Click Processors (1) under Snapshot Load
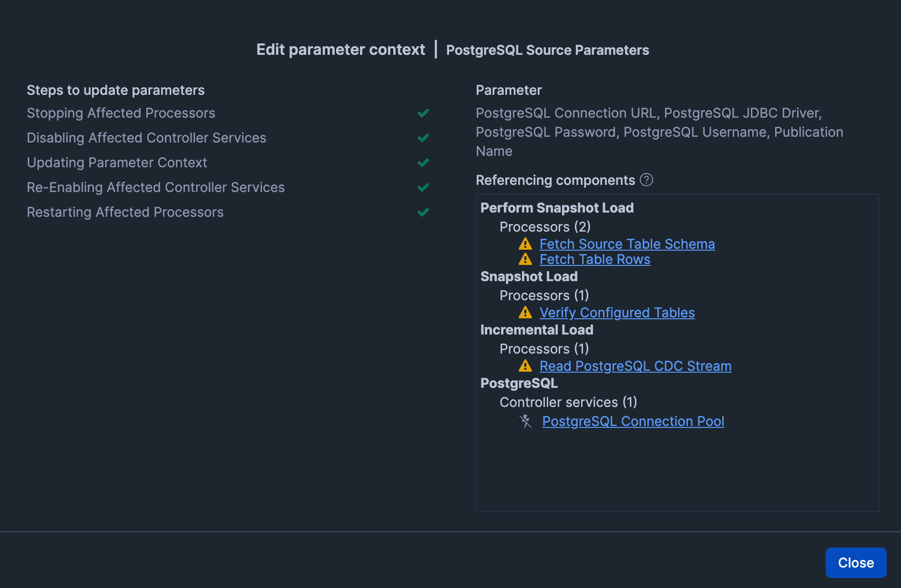Image resolution: width=901 pixels, height=588 pixels. click(544, 295)
